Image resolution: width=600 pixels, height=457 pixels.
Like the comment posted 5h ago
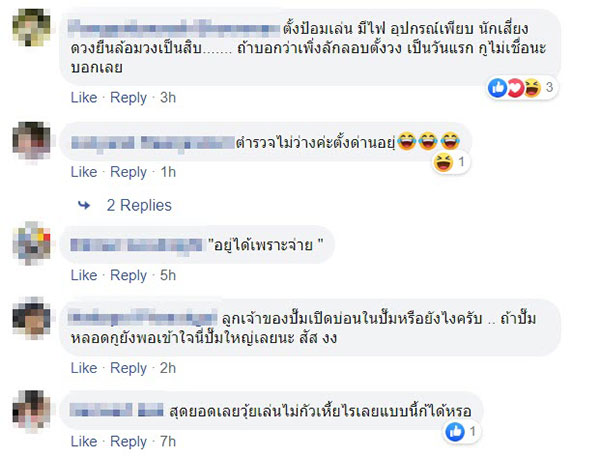84,275
